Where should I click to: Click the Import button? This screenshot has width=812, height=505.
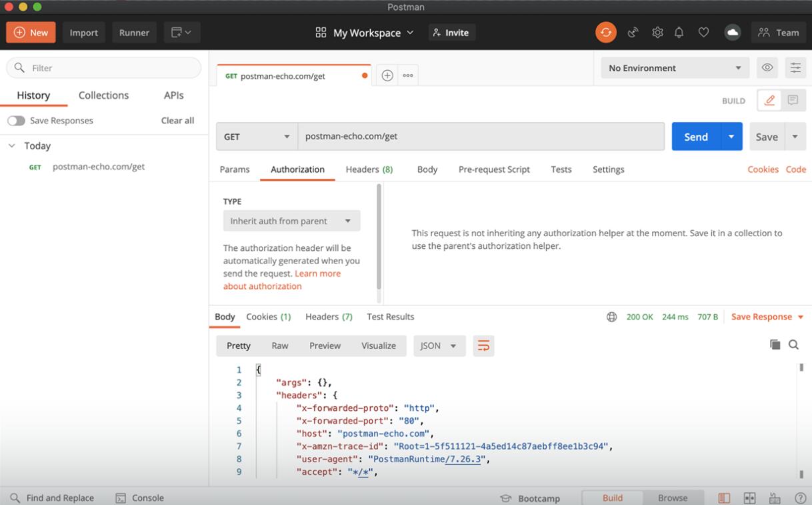pyautogui.click(x=84, y=32)
